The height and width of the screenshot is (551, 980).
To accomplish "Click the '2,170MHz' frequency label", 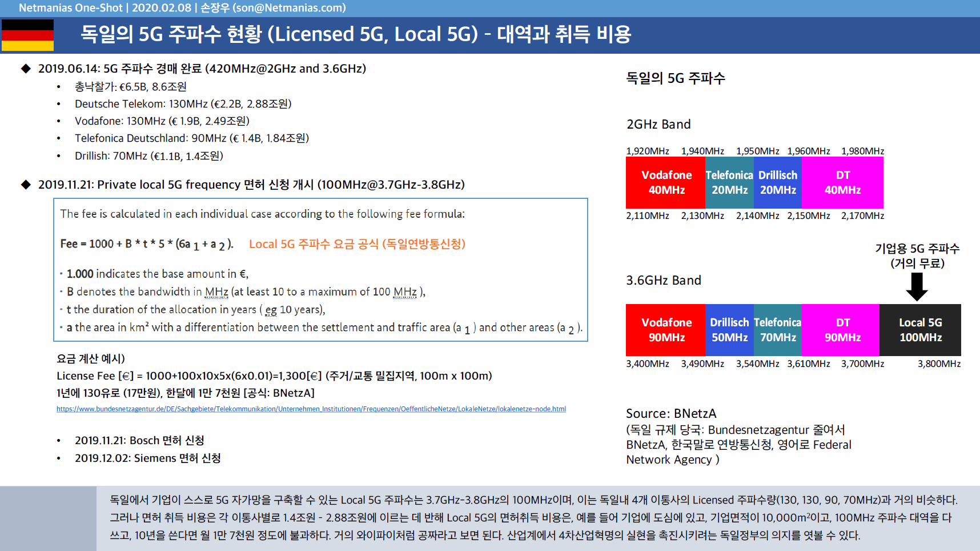I will coord(862,216).
